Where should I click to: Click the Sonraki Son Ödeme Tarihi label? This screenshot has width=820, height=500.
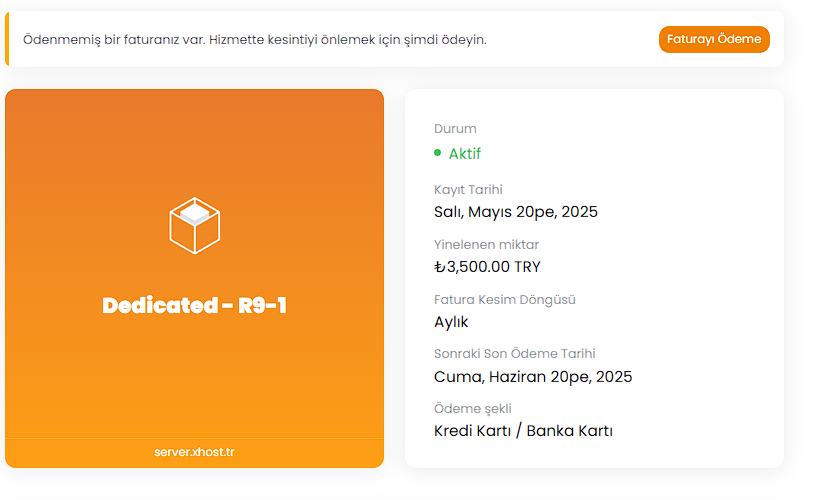click(x=515, y=354)
